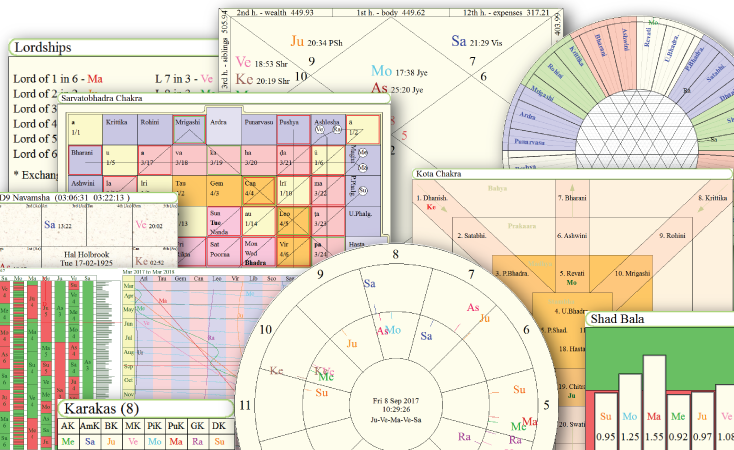Click the Sarvatobhadra Chakra panel title
This screenshot has width=734, height=450.
coord(102,98)
